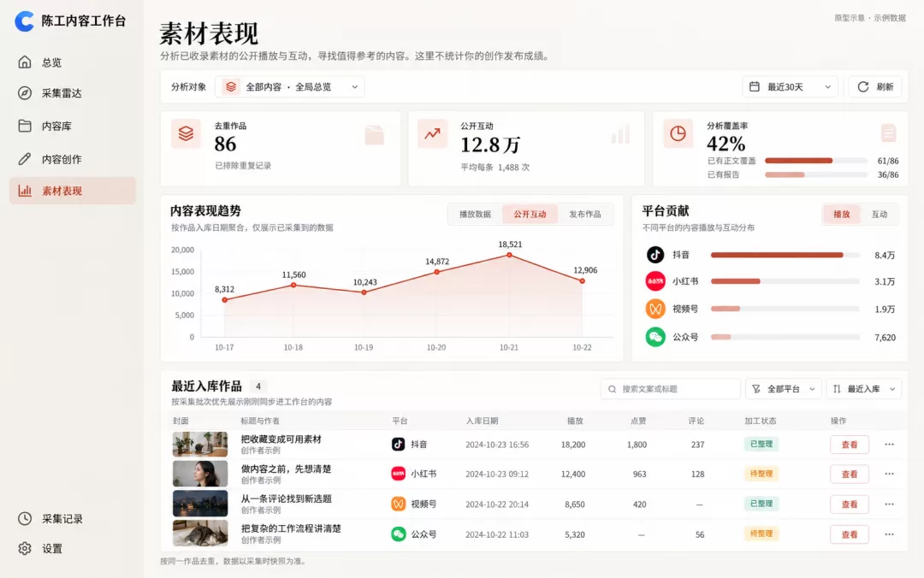Image resolution: width=924 pixels, height=578 pixels.
Task: Click the 小红书 contribution bar
Action: pyautogui.click(x=785, y=281)
